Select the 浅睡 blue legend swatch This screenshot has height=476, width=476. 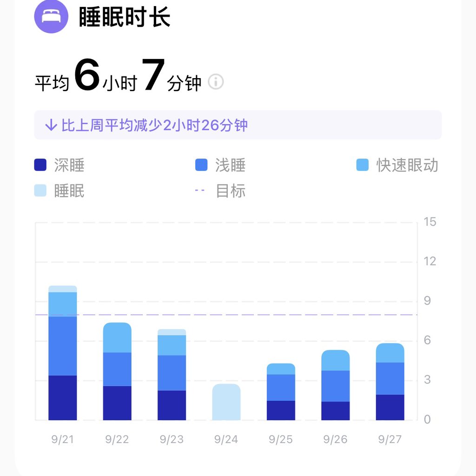(201, 165)
